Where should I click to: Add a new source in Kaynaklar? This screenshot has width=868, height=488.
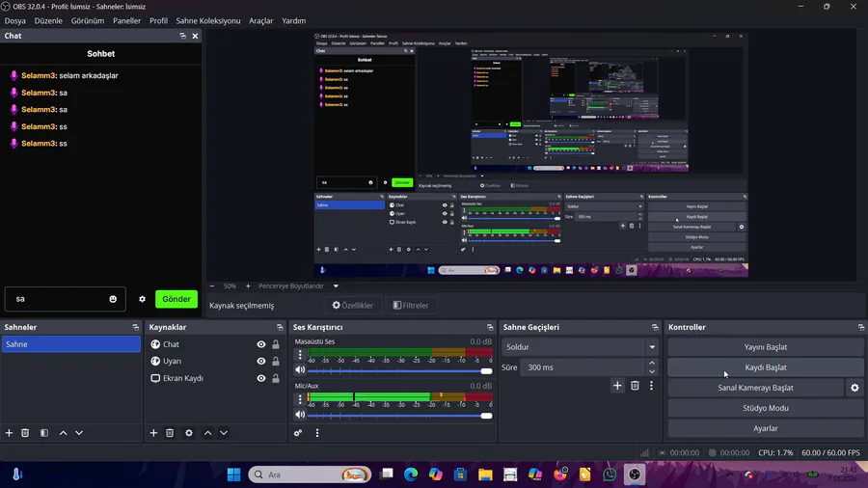pyautogui.click(x=153, y=433)
